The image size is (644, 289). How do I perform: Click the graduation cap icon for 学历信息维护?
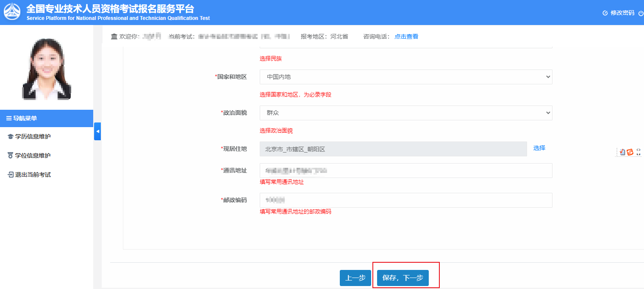point(11,137)
